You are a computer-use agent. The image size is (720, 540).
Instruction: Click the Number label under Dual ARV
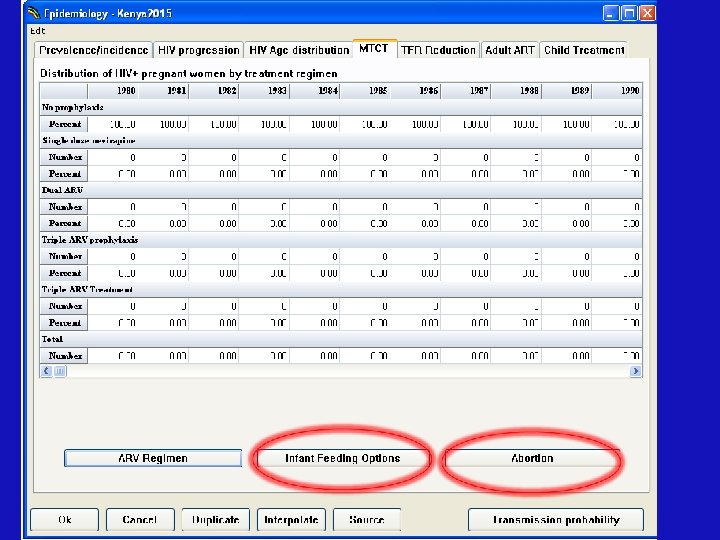point(64,207)
